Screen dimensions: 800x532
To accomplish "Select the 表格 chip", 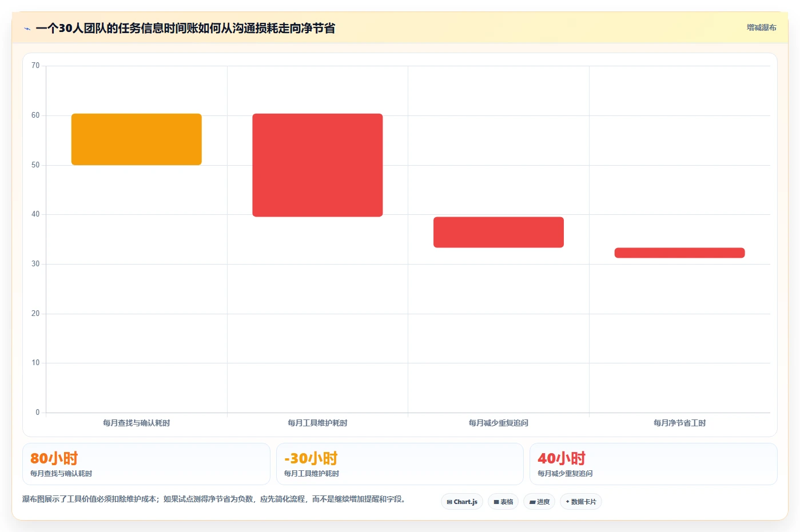I will click(503, 502).
